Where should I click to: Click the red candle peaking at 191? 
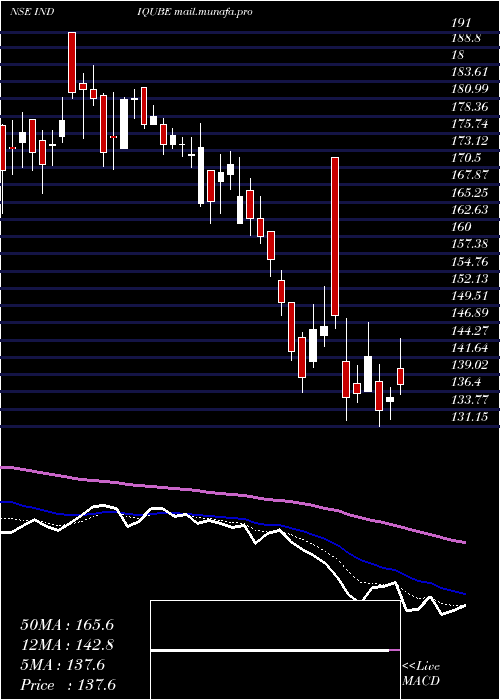(72, 62)
